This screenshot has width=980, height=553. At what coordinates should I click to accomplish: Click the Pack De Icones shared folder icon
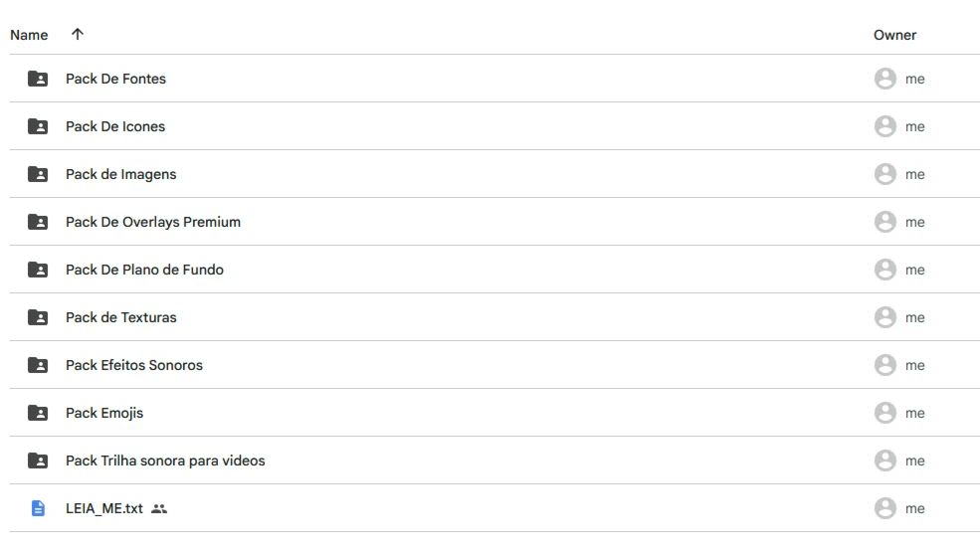[38, 126]
